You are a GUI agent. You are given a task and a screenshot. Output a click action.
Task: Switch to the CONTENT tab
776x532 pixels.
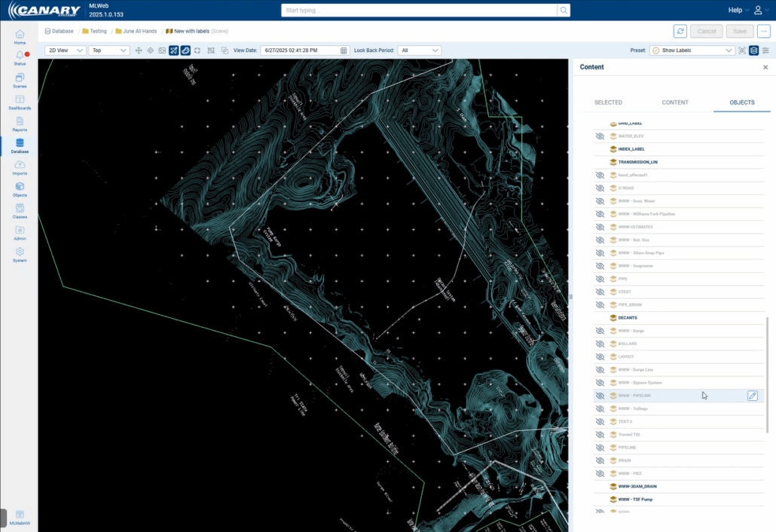(x=674, y=102)
